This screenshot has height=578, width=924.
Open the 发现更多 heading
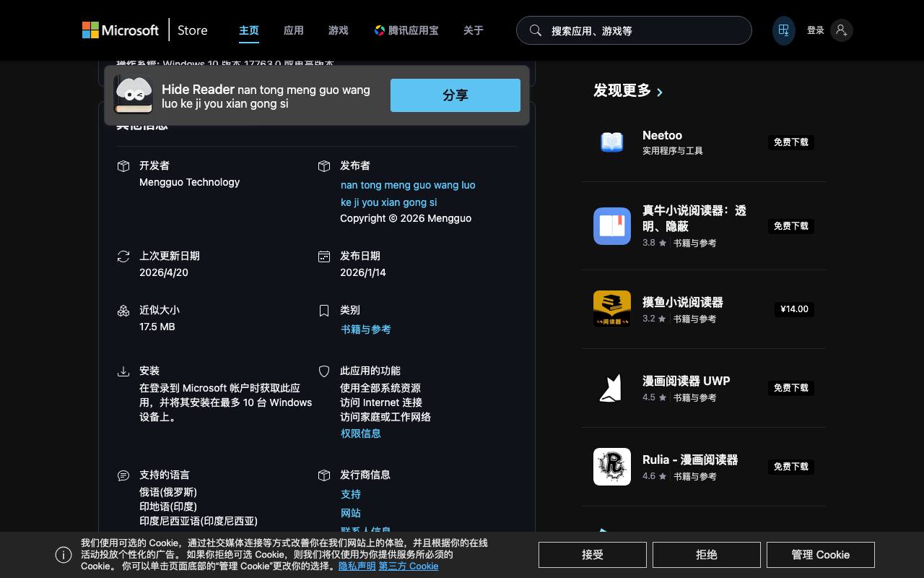point(622,90)
